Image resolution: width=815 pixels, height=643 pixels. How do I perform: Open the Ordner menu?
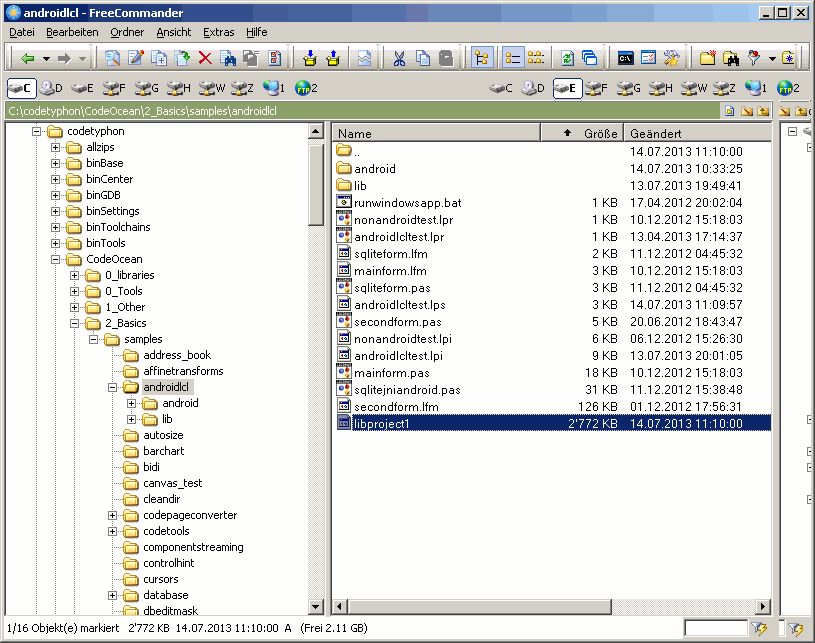click(127, 32)
